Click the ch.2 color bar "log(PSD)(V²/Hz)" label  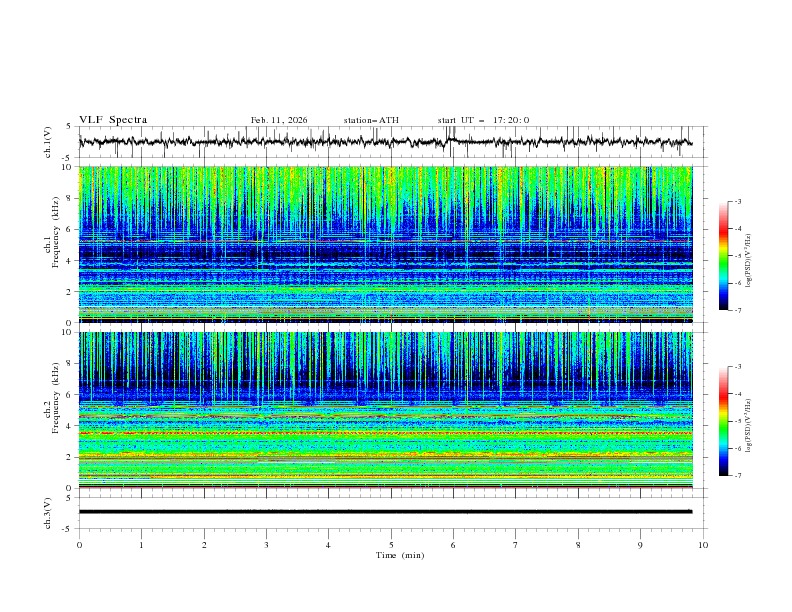click(748, 425)
